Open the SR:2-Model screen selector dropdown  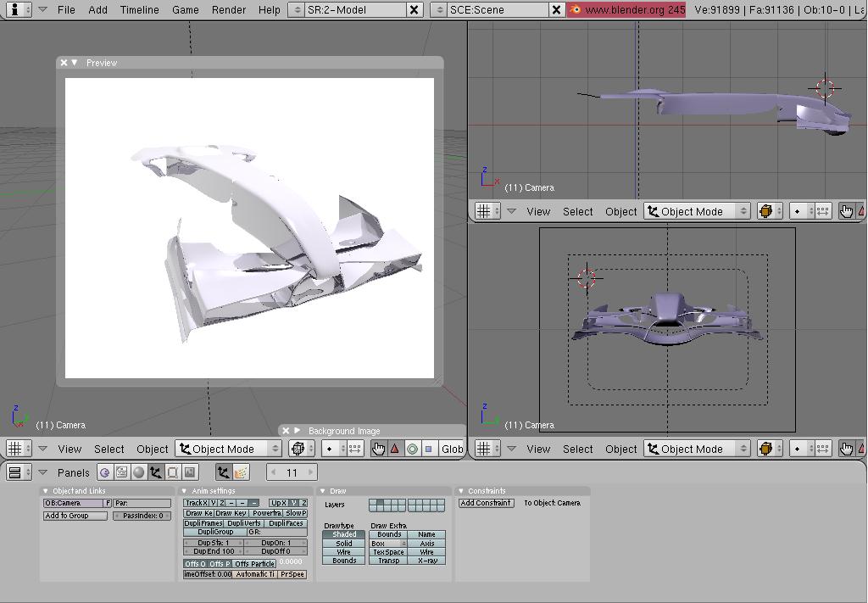coord(296,9)
